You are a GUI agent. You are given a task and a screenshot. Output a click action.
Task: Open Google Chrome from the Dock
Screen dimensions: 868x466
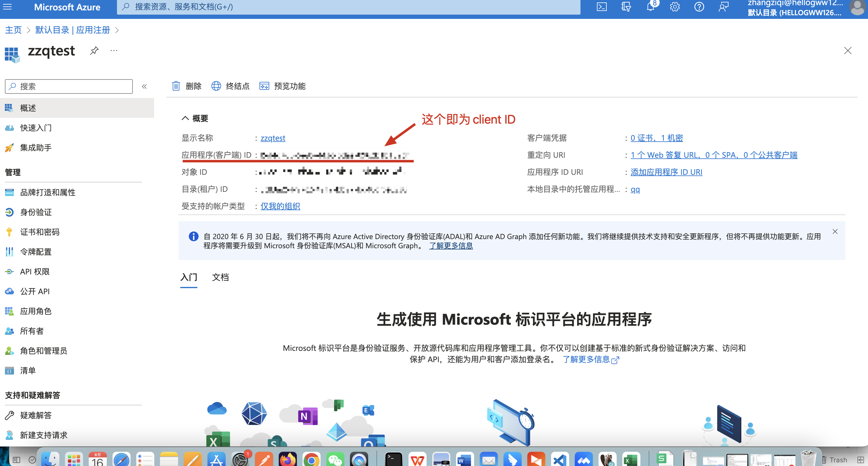click(311, 459)
